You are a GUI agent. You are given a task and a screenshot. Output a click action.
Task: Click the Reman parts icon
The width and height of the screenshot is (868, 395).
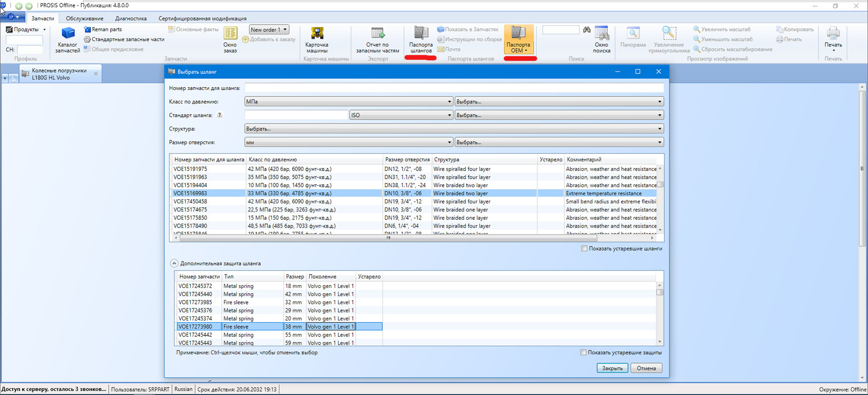(88, 29)
